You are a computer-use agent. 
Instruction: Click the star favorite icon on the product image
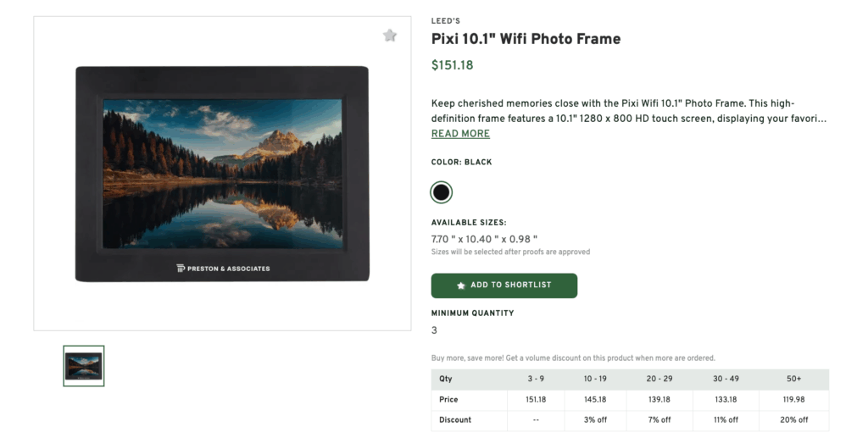(x=390, y=36)
